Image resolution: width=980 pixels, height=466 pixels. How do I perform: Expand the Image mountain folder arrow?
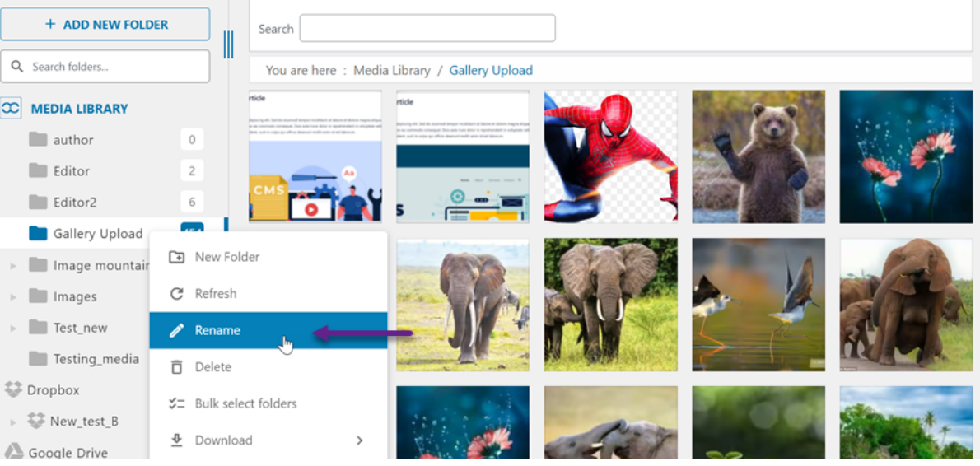13,266
